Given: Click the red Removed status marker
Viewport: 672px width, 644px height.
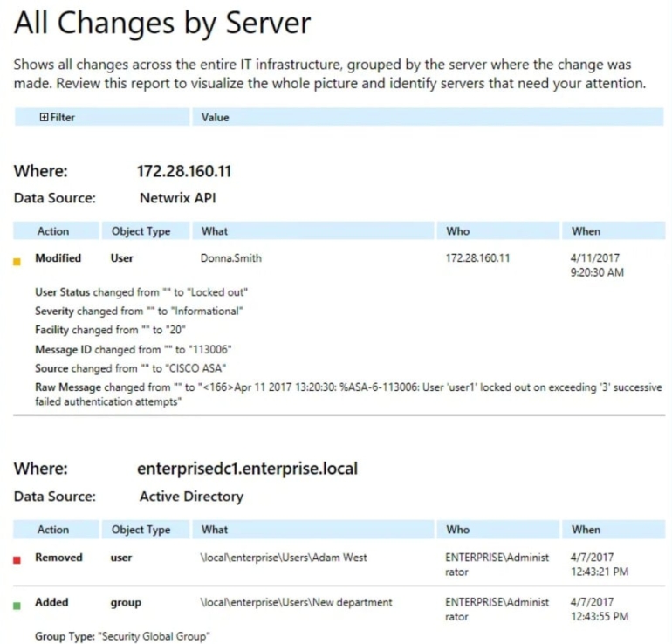Looking at the screenshot, I should pyautogui.click(x=17, y=560).
